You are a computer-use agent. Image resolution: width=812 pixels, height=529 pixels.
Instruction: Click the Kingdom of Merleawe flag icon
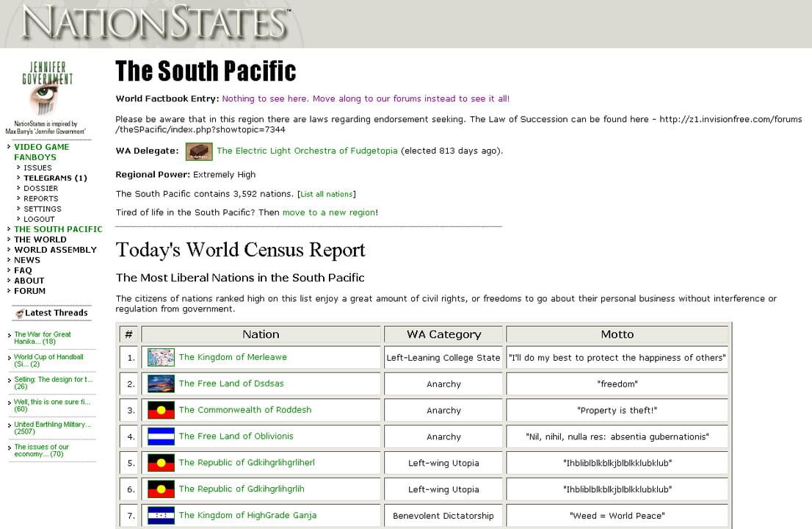point(161,358)
